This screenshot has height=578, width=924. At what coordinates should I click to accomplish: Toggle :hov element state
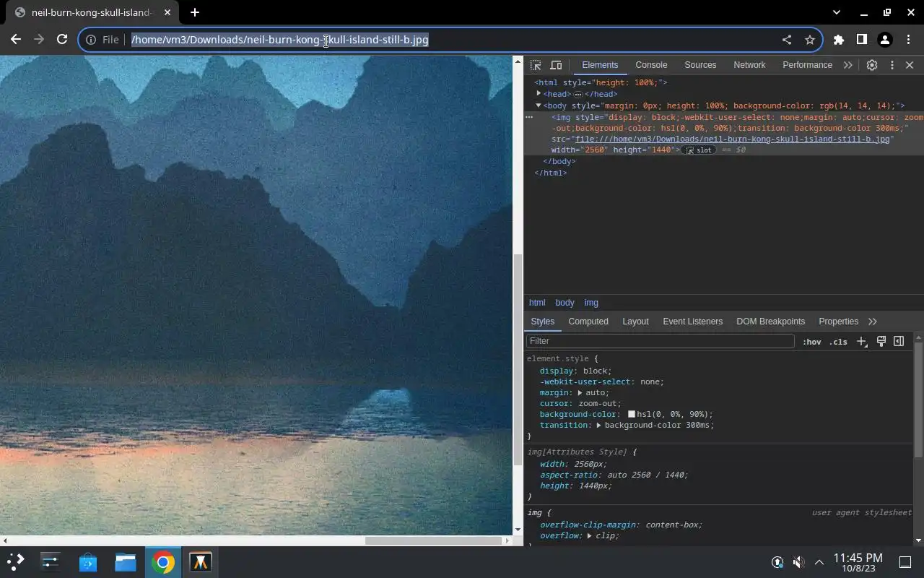[x=812, y=342]
